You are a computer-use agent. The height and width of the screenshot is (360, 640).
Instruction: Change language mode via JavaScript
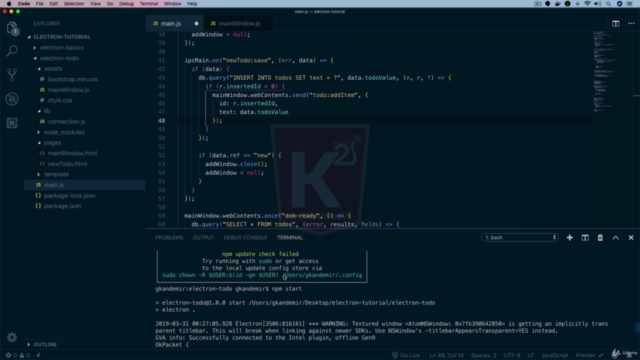click(x=555, y=355)
